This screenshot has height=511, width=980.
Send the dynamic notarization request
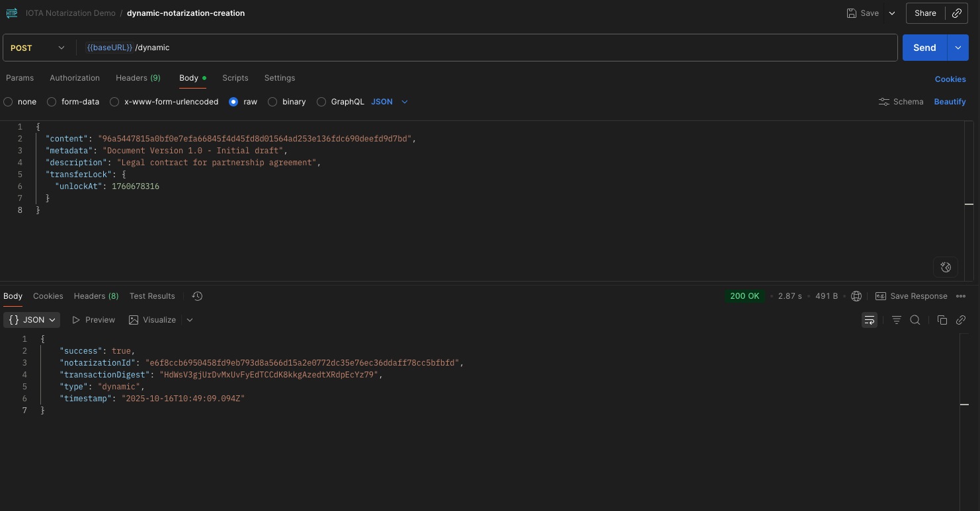(924, 47)
